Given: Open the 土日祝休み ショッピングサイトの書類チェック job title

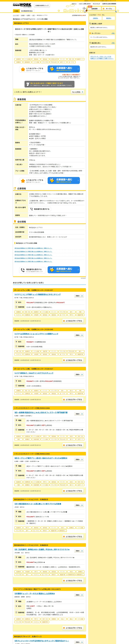Looking at the screenshot, I should pos(36,334).
